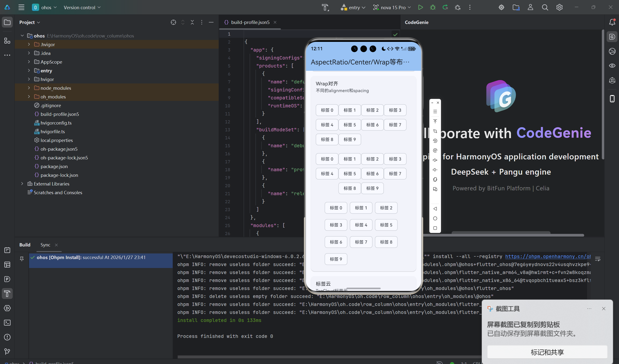Open the Search Everywhere magnifier icon
This screenshot has height=364, width=619.
point(545,7)
